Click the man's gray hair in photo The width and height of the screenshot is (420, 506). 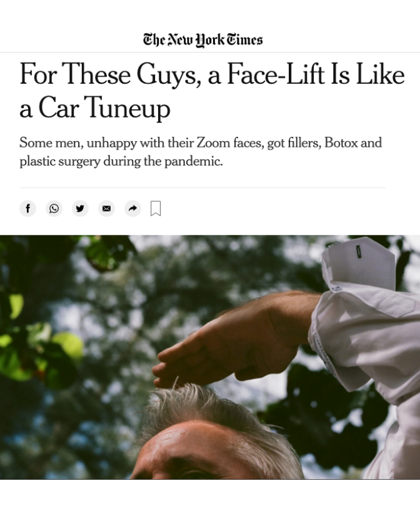click(187, 412)
